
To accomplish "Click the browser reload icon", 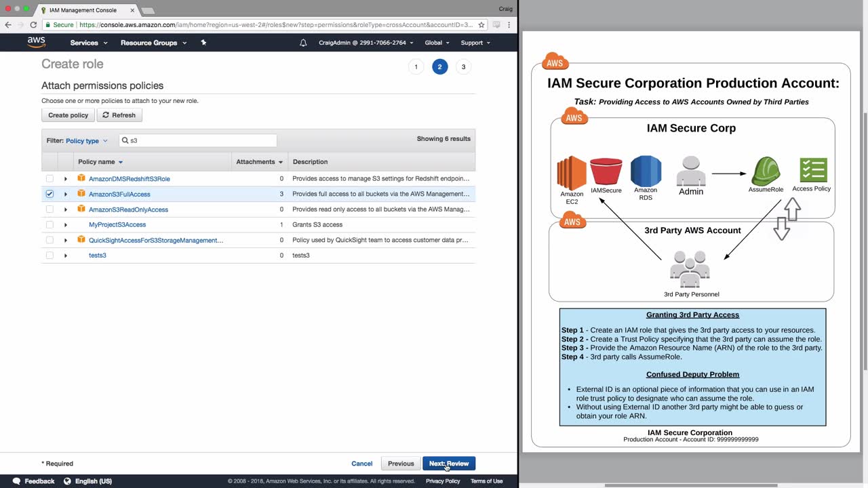I will pyautogui.click(x=33, y=25).
